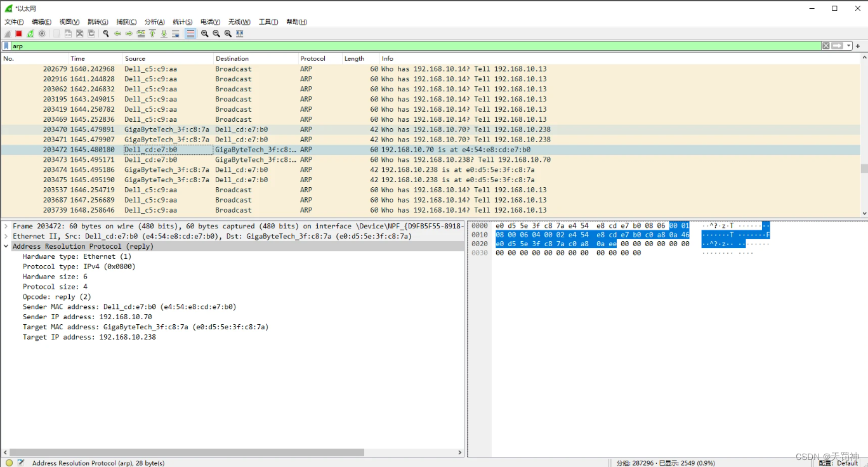Add a display filter button with plus
This screenshot has height=467, width=868.
[x=858, y=46]
